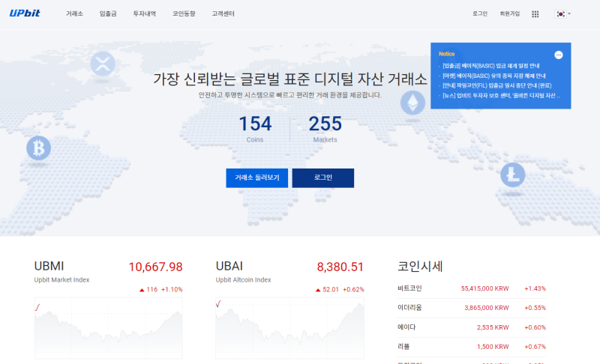
Task: Open the 투자내역 menu
Action: click(144, 13)
